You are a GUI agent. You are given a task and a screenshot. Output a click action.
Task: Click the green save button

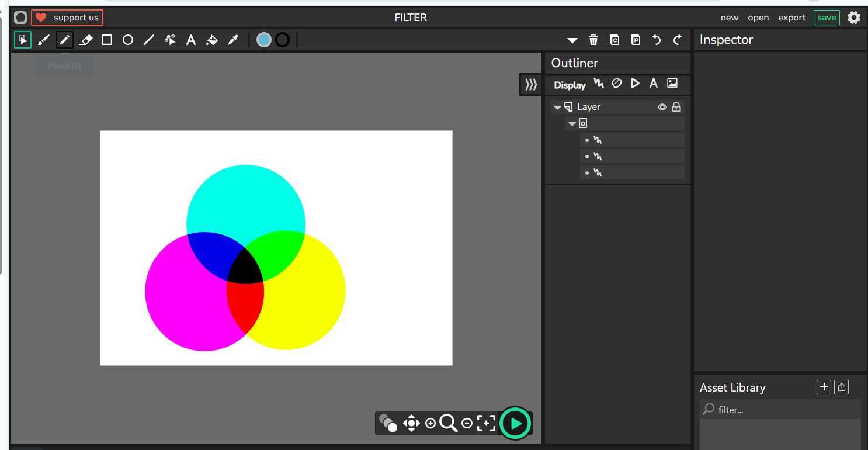pyautogui.click(x=827, y=18)
